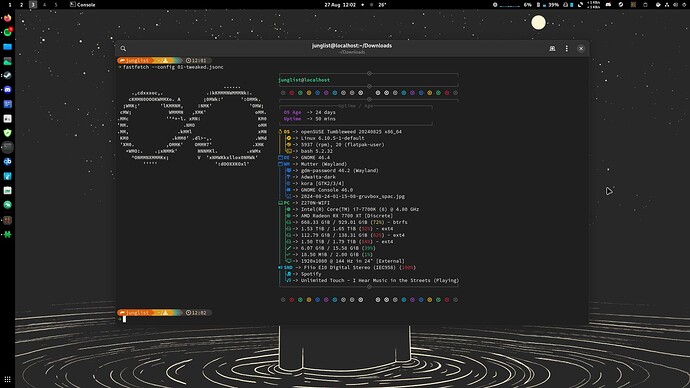Viewport: 690px width, 388px height.
Task: Click the green shield icon in dock
Action: [7, 133]
